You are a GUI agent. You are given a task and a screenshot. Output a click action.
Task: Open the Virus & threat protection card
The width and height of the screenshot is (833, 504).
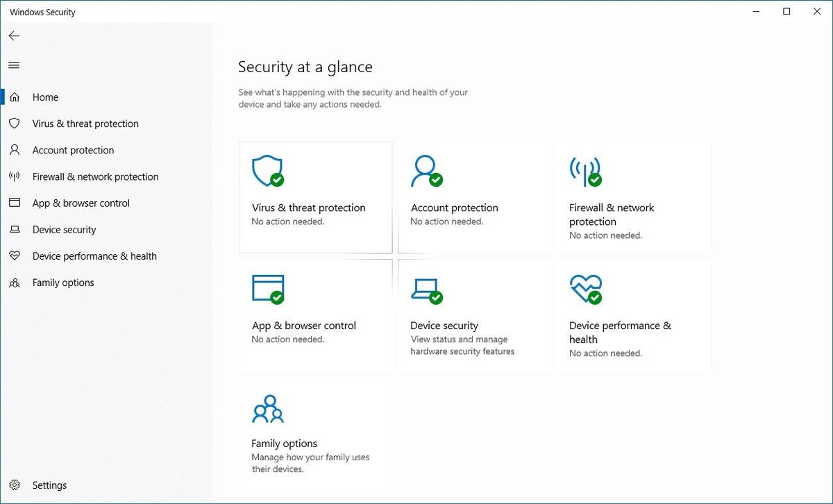316,196
